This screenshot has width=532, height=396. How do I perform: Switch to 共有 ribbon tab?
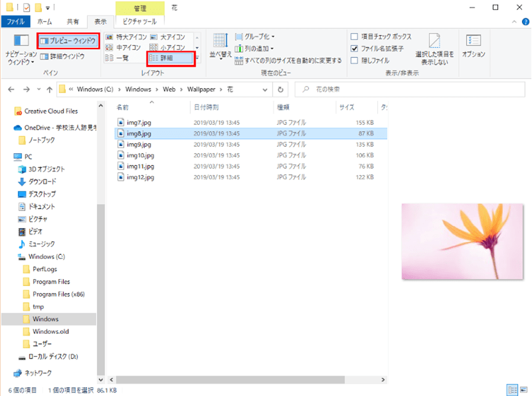coord(73,21)
